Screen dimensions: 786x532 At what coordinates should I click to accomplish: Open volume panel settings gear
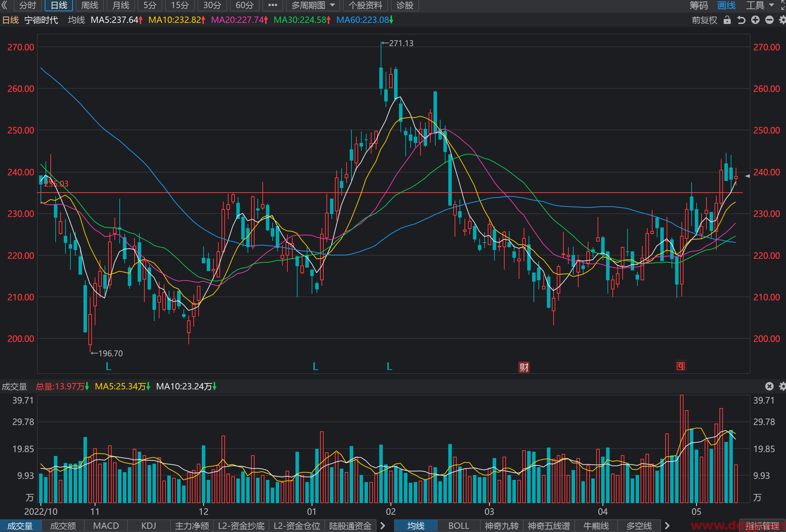[782, 386]
